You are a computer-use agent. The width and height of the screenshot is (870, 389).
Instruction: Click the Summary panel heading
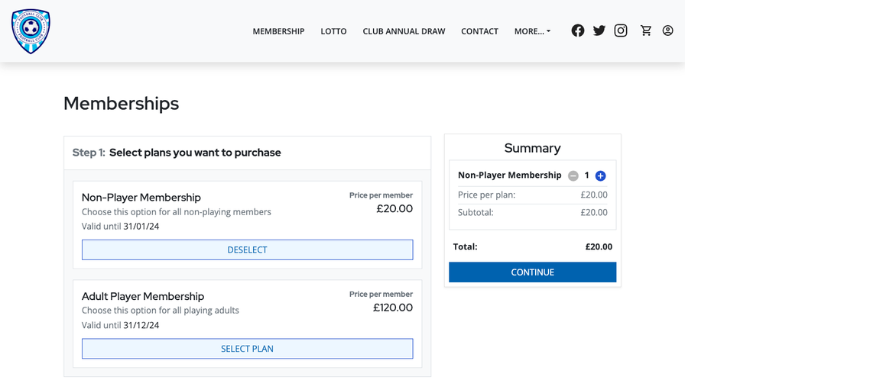click(x=532, y=148)
